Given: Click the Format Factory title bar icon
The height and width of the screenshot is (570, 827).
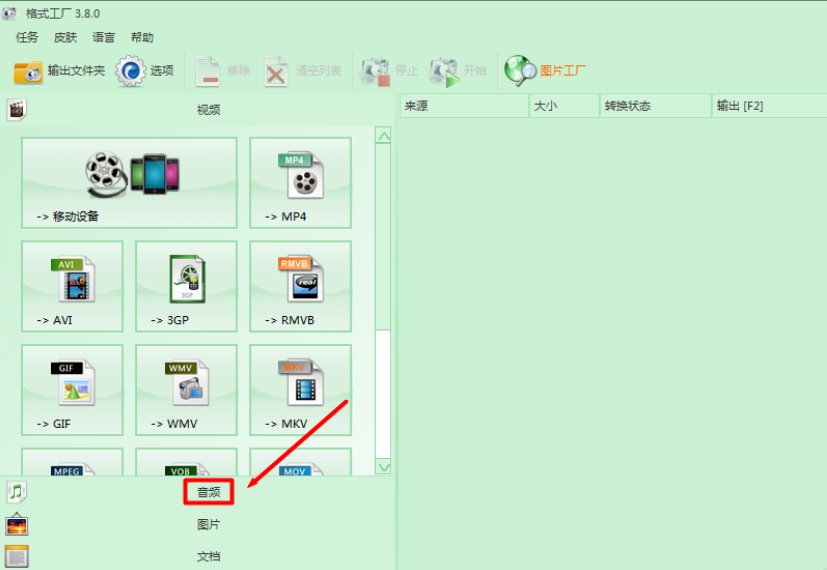Looking at the screenshot, I should coord(9,13).
